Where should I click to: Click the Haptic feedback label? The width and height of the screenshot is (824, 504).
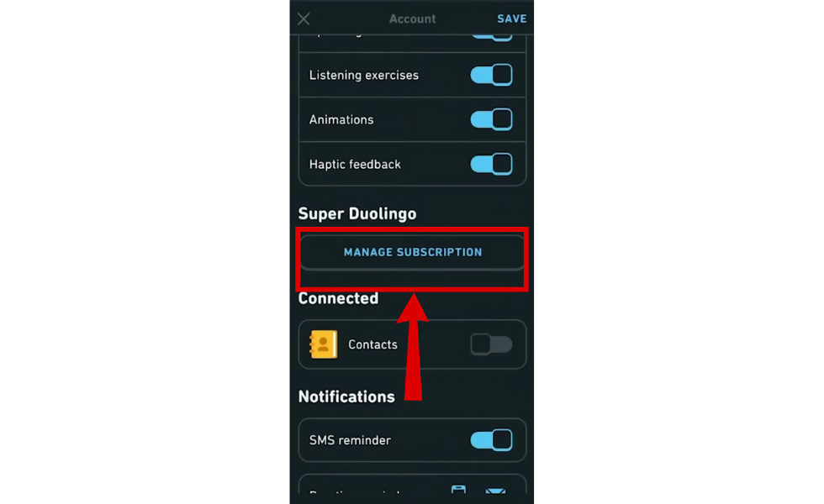point(355,165)
